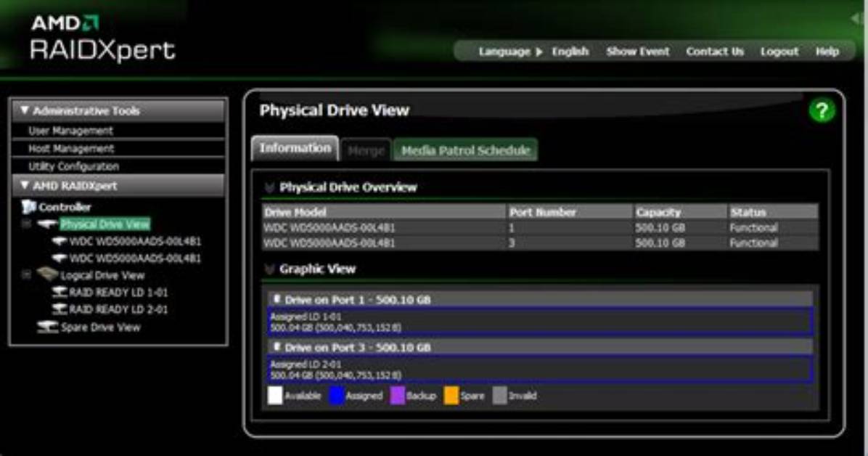Click the Controller icon in the tree
This screenshot has width=868, height=456.
(x=28, y=207)
